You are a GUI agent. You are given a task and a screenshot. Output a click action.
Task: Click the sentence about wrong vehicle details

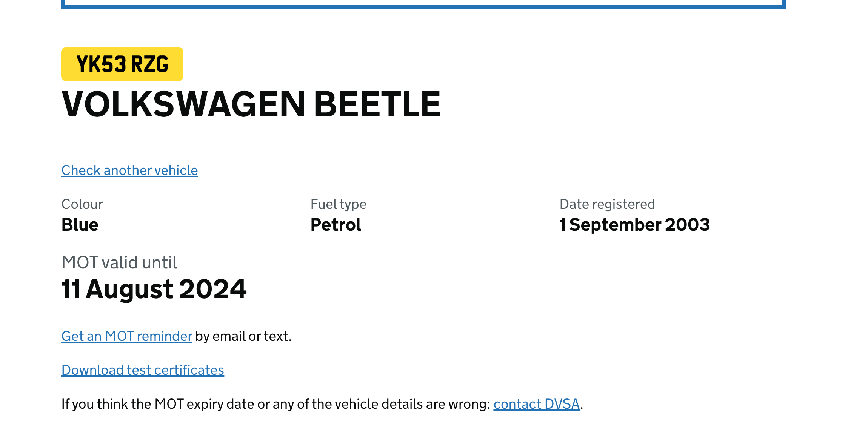coord(275,404)
